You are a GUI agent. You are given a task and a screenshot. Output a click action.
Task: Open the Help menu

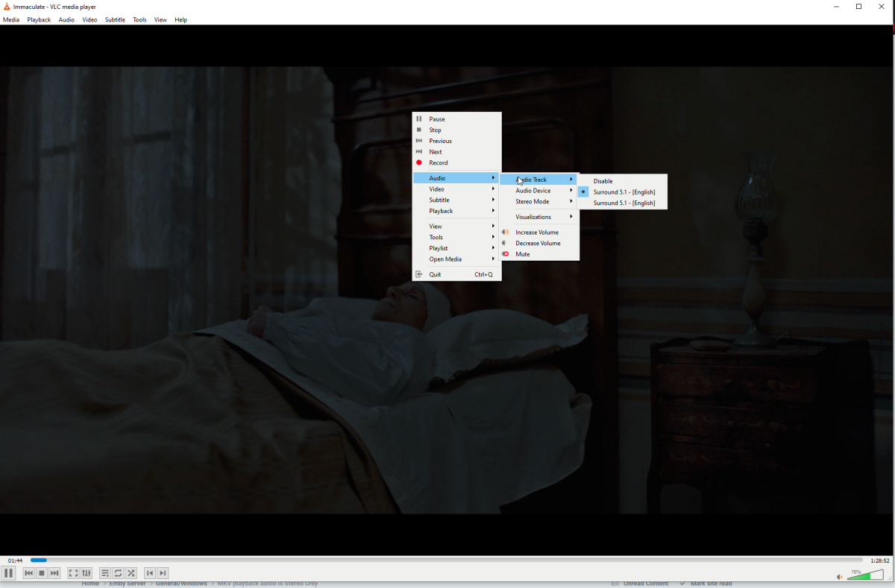click(x=180, y=20)
